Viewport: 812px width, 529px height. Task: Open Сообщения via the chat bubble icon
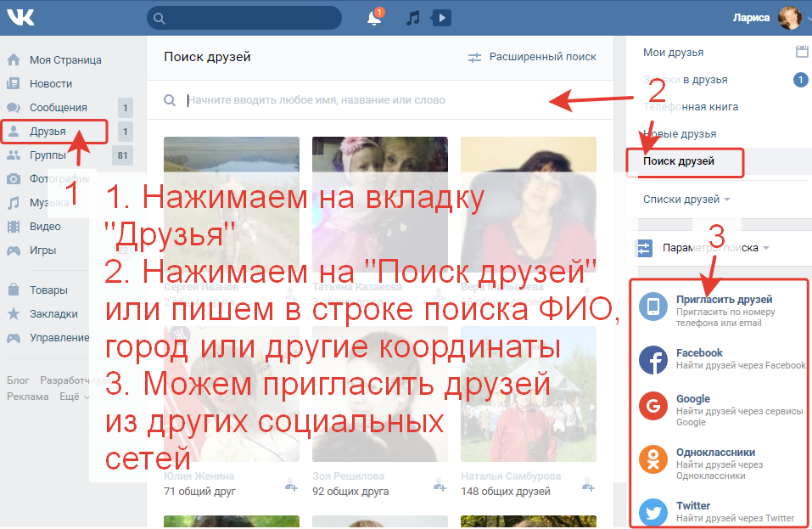14,107
